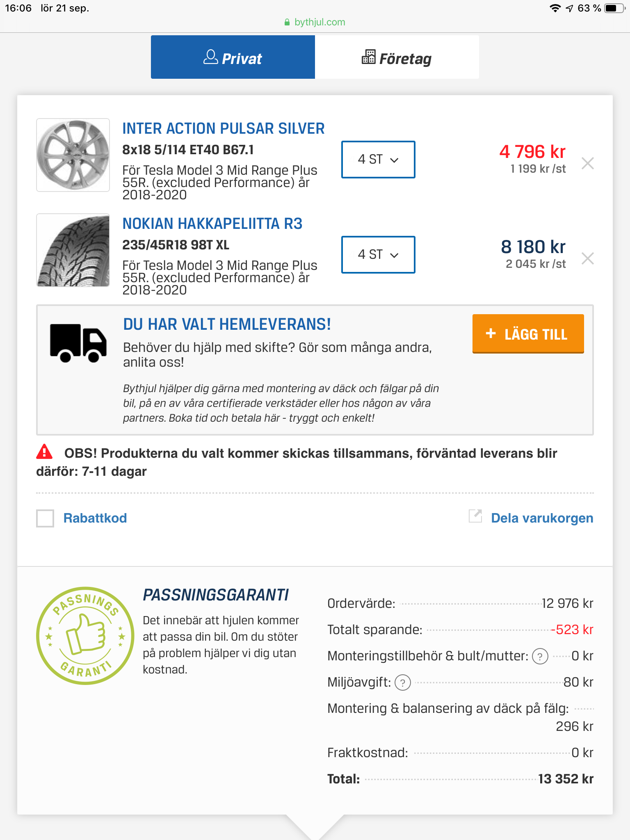The height and width of the screenshot is (840, 630).
Task: Click the share icon beside Dela varukorgen
Action: click(475, 516)
